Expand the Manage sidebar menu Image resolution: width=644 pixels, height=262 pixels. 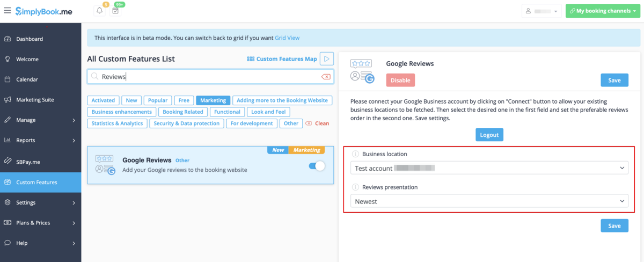pyautogui.click(x=40, y=120)
